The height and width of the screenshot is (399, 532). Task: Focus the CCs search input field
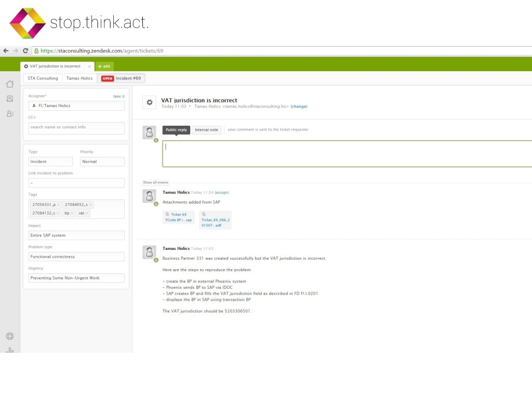tap(76, 128)
